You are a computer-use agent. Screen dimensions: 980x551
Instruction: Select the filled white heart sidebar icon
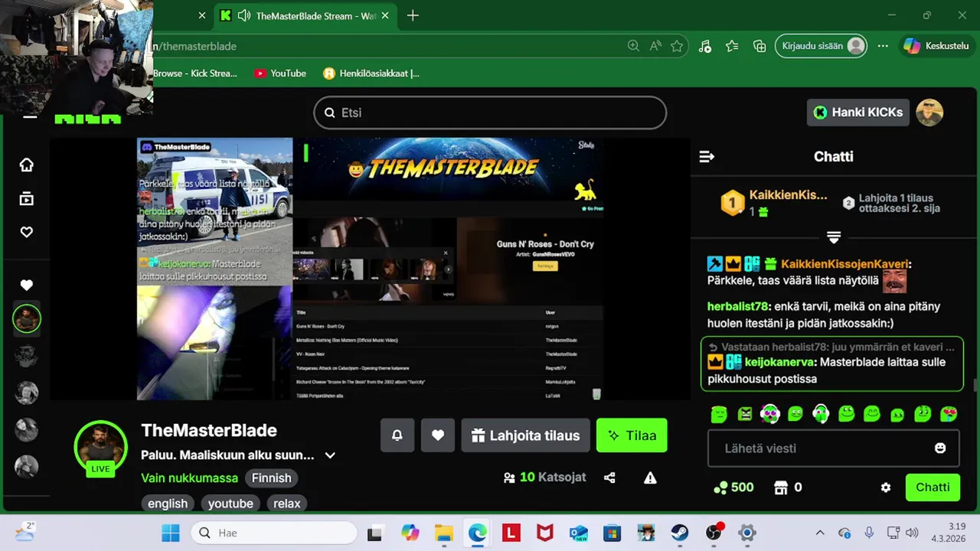(x=26, y=285)
